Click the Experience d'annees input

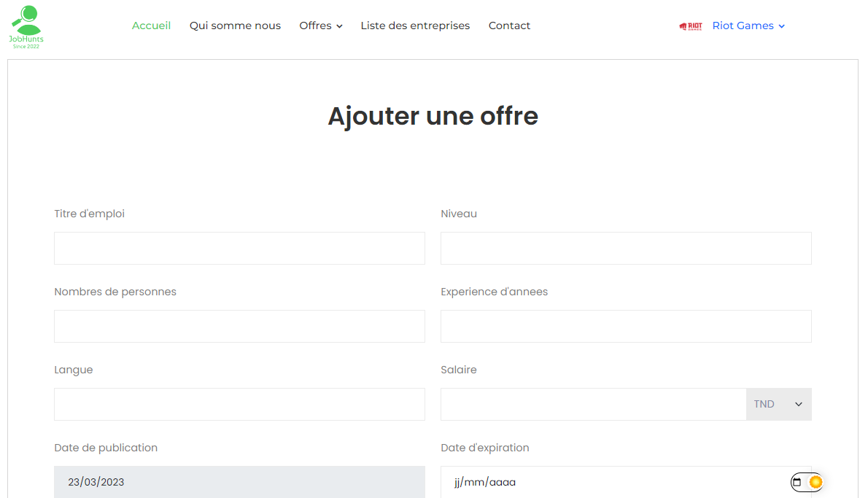pyautogui.click(x=626, y=326)
